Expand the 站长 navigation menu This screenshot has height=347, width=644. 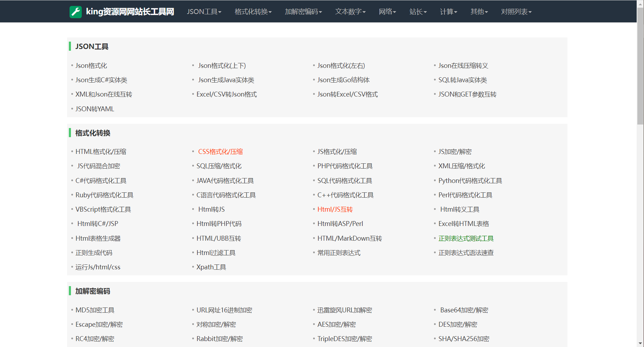point(418,12)
